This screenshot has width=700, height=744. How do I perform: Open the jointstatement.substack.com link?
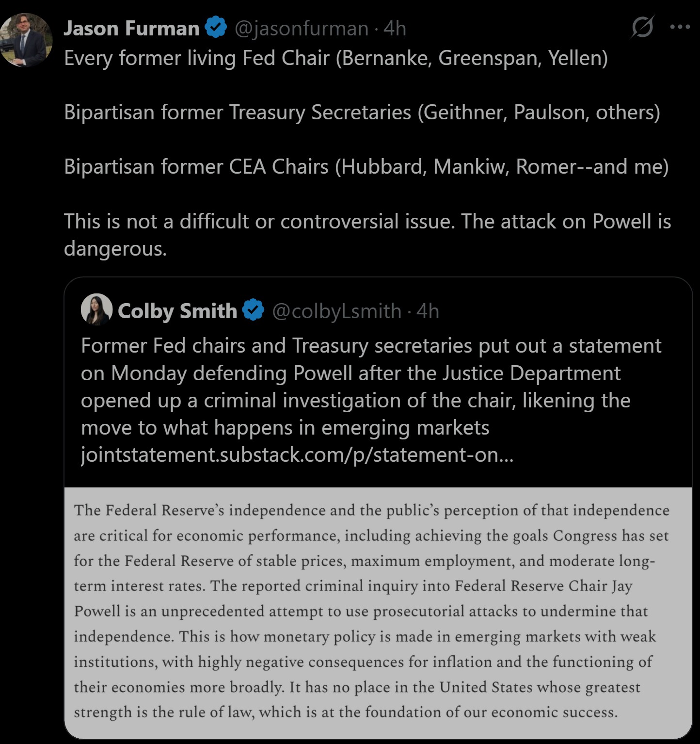[297, 455]
